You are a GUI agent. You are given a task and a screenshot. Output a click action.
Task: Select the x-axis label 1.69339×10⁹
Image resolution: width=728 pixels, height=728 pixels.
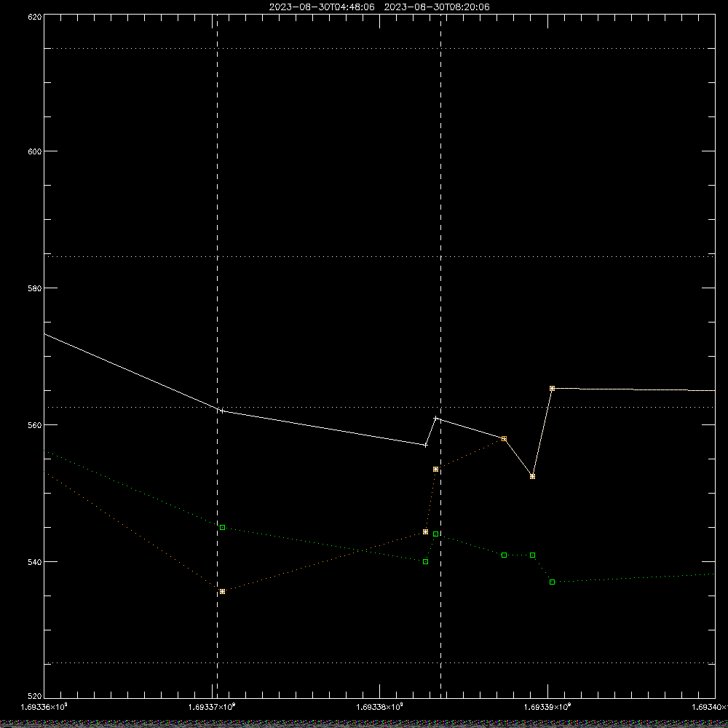coord(548,707)
